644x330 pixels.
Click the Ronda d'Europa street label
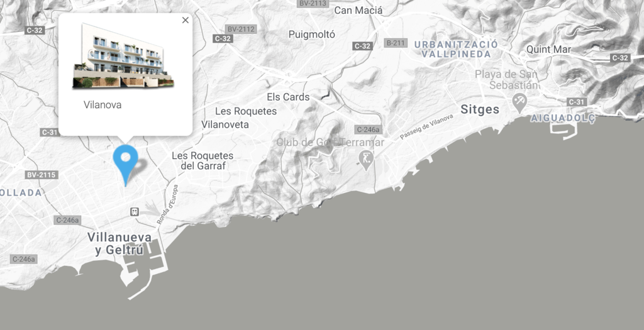(167, 205)
